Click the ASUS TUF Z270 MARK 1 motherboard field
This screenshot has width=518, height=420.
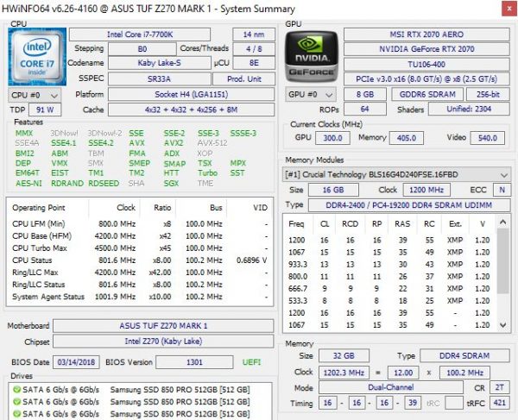click(163, 326)
